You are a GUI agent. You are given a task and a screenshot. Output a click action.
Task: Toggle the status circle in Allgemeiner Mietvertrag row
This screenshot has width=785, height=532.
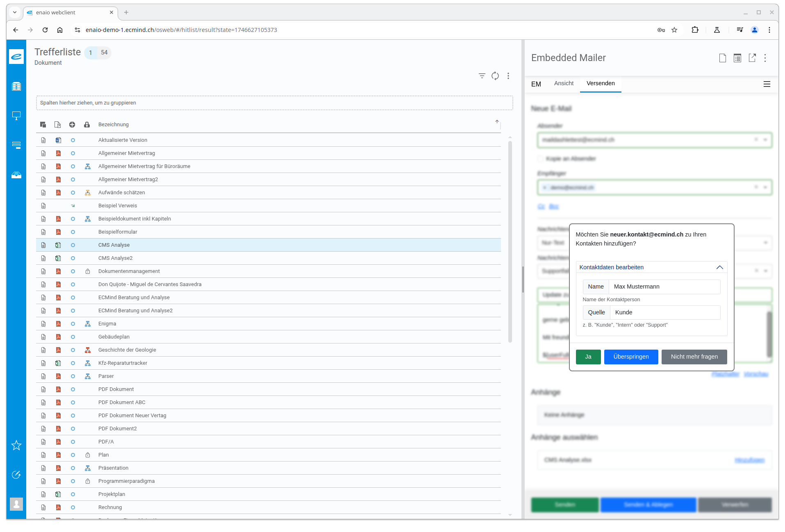coord(73,153)
